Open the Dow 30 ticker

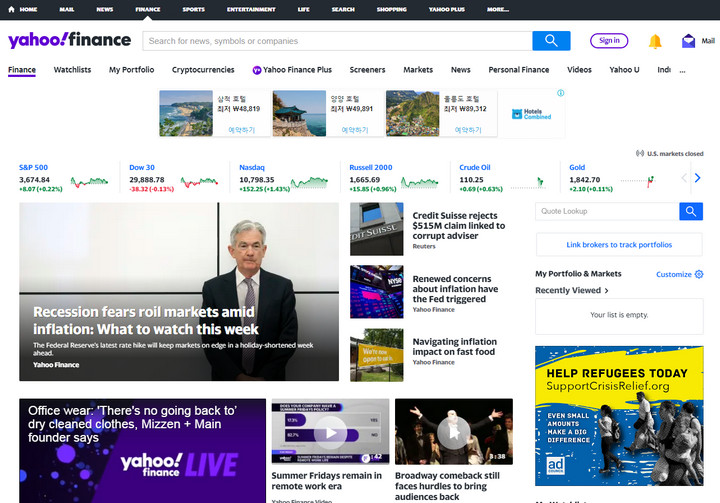click(142, 168)
